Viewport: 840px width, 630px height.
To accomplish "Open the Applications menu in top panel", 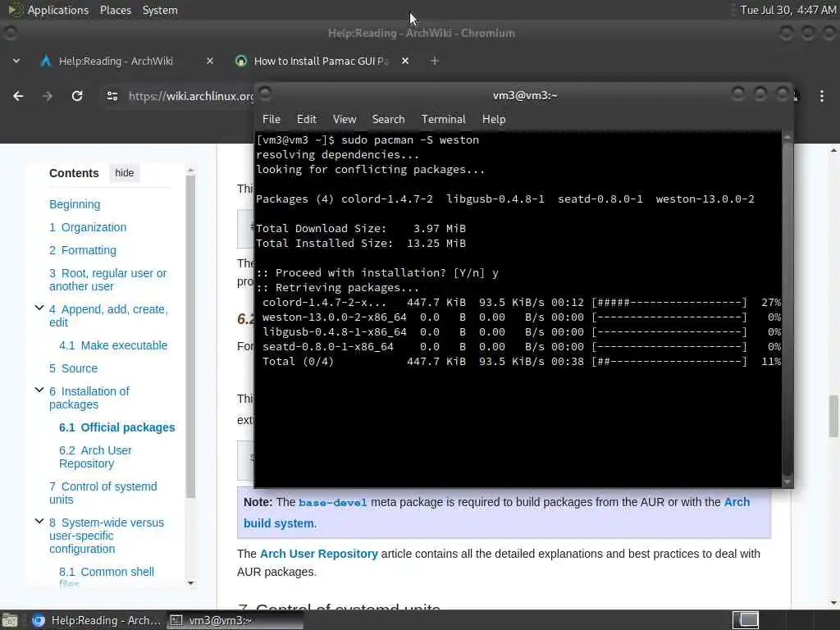I will (x=58, y=10).
